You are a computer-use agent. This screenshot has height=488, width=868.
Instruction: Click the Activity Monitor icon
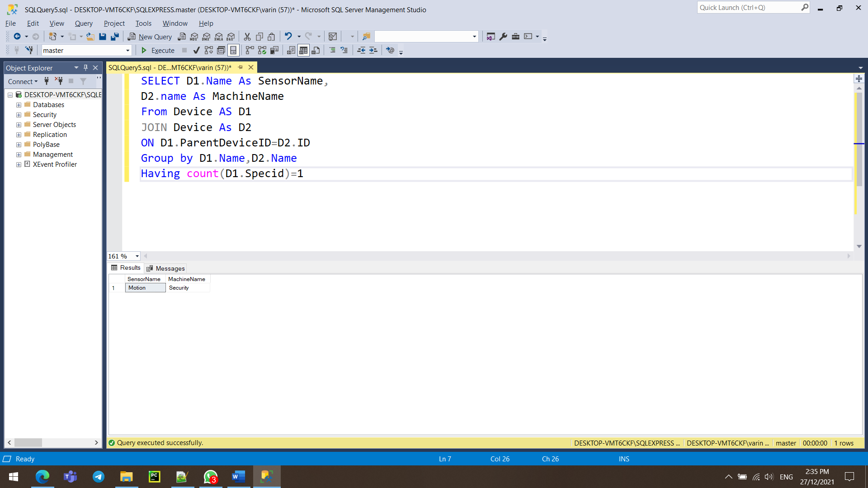click(x=333, y=37)
